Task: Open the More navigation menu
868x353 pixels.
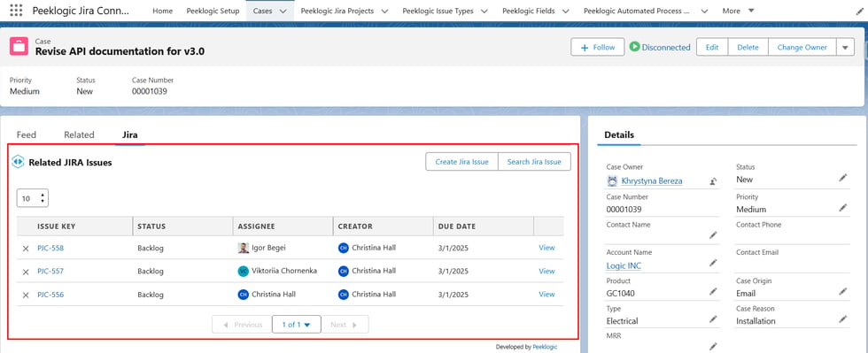Action: pos(738,12)
